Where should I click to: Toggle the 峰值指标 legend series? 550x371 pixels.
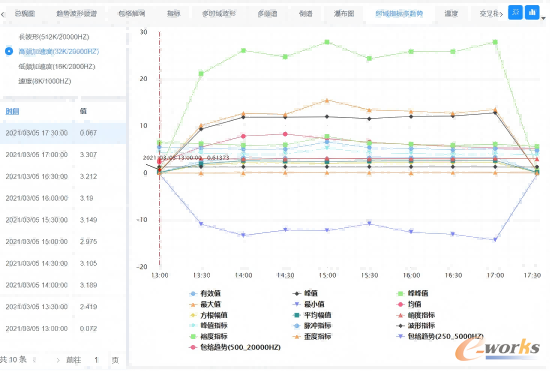pyautogui.click(x=208, y=325)
